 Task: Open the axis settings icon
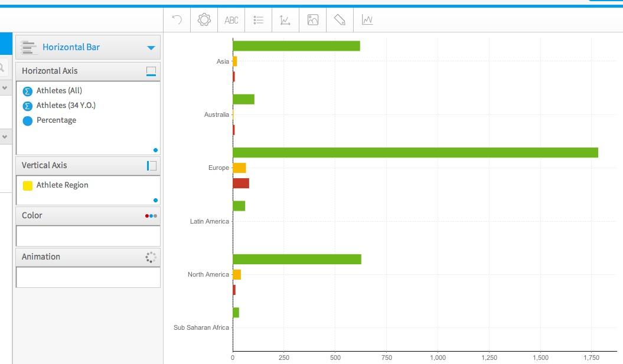pos(285,20)
